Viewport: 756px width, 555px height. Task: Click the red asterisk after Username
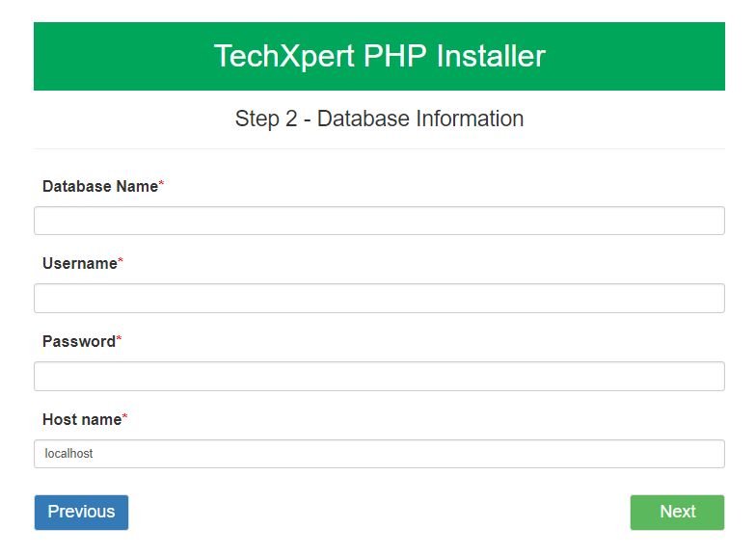[121, 262]
